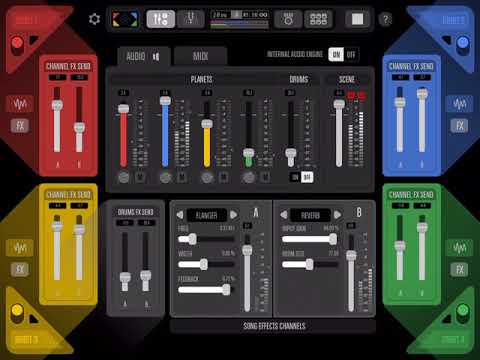Switch to the MIDI tab
Viewport: 480px width, 360px height.
point(201,56)
